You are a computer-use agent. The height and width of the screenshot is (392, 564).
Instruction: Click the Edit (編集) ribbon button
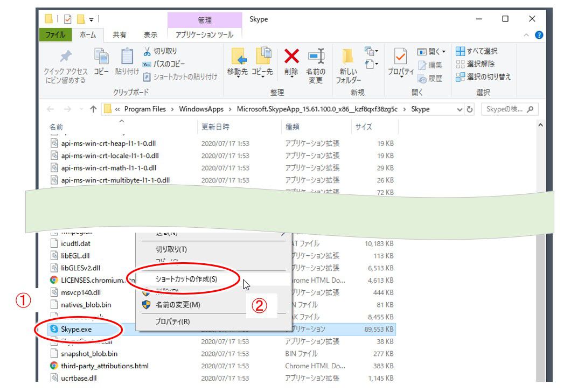[430, 65]
